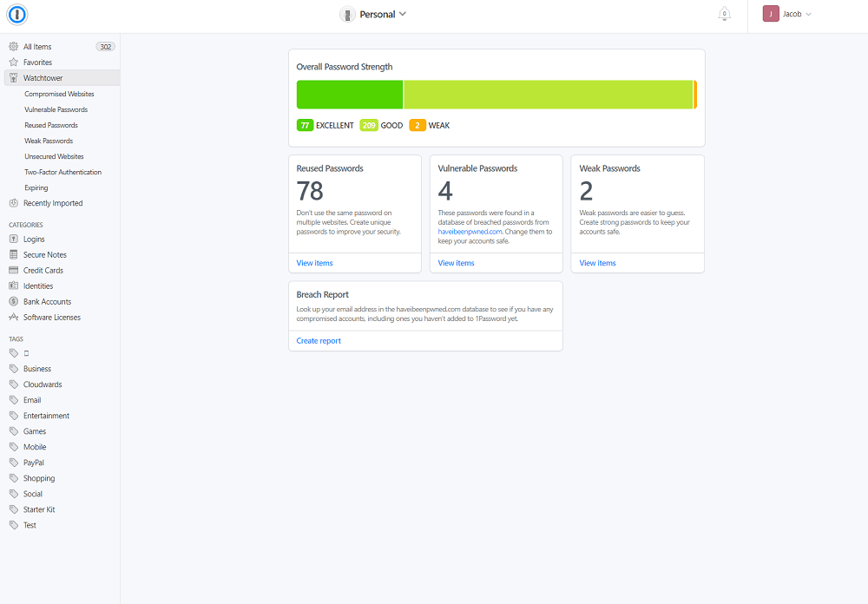868x604 pixels.
Task: Open Unsecured Websites sidebar item
Action: point(54,156)
